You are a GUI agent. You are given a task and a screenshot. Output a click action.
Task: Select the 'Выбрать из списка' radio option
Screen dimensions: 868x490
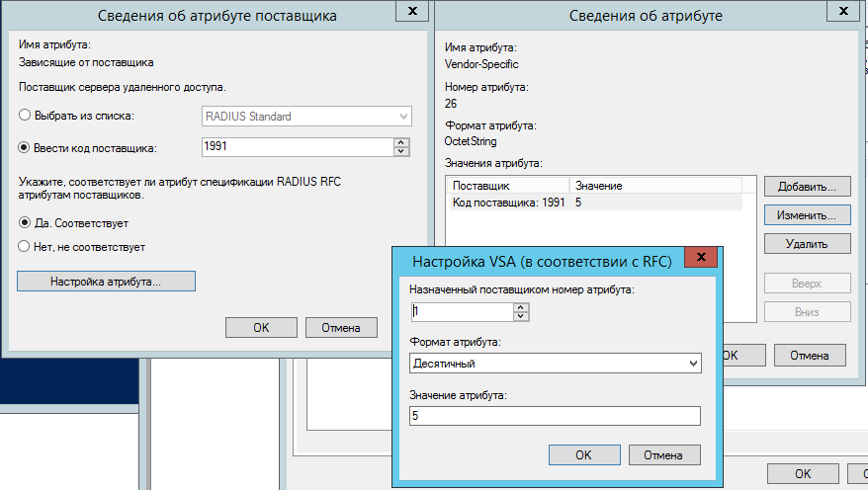pos(26,117)
